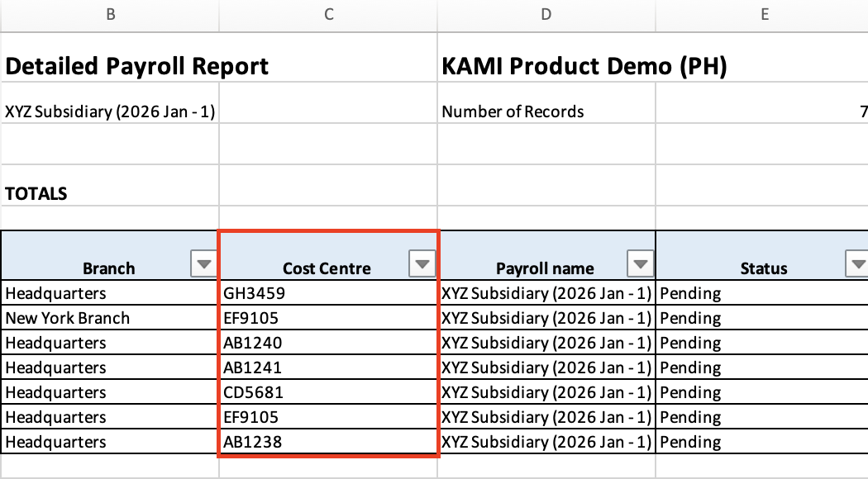Select cost centre cell CD5681
Screen dimensions: 868x479
point(328,391)
